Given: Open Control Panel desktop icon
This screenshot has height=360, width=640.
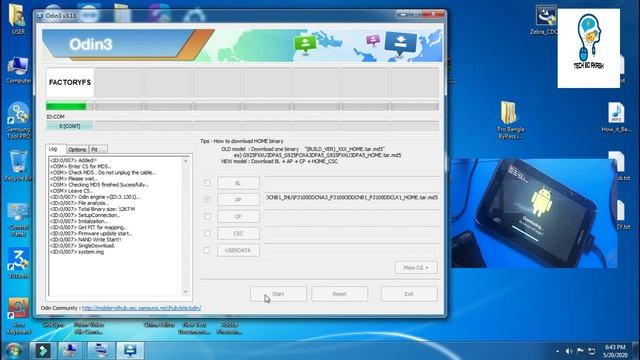Looking at the screenshot, I should tap(18, 219).
